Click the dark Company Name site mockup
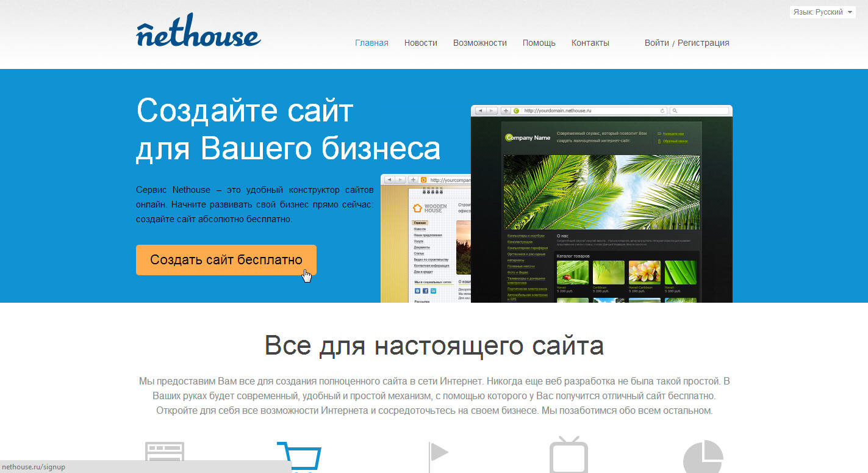The width and height of the screenshot is (868, 473). (x=601, y=204)
